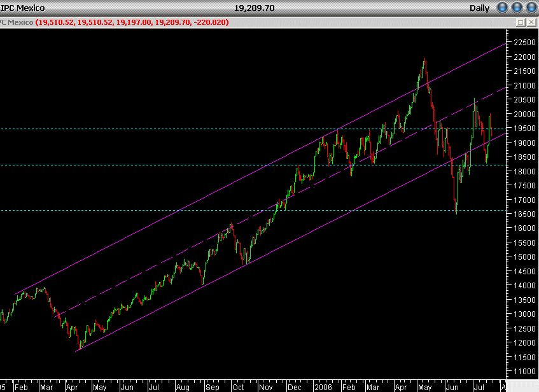Click the red 19,289.70 close value

click(172, 22)
